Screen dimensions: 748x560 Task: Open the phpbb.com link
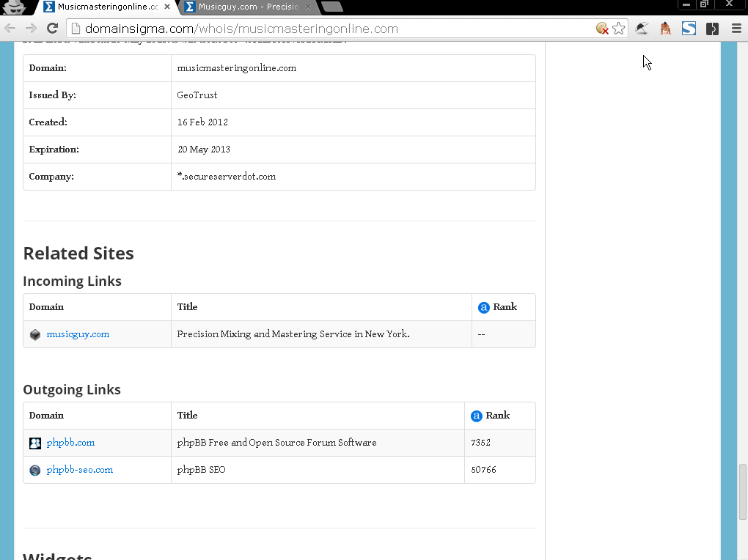tap(70, 443)
